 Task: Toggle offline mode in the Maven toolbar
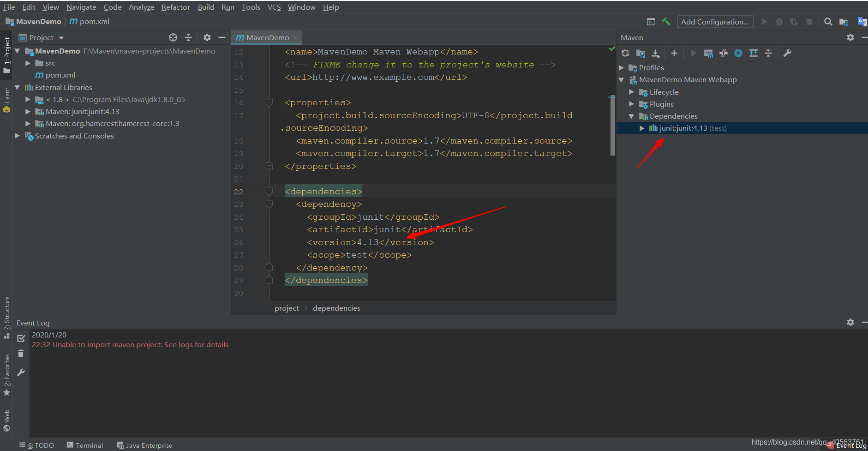(x=724, y=53)
